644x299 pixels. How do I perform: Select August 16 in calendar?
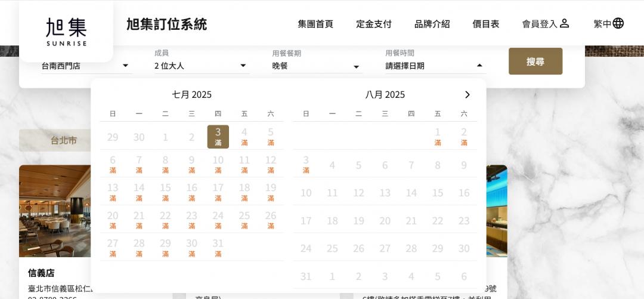point(464,193)
